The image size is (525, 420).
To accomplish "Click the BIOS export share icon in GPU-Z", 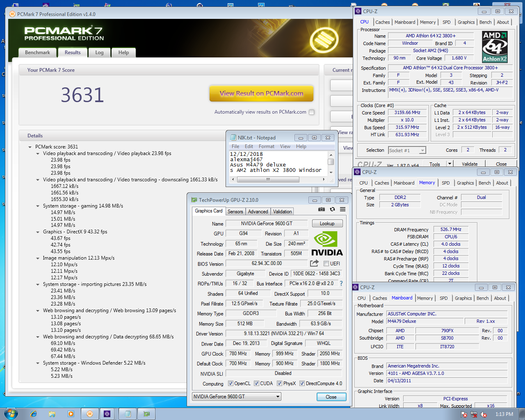I will 315,263.
